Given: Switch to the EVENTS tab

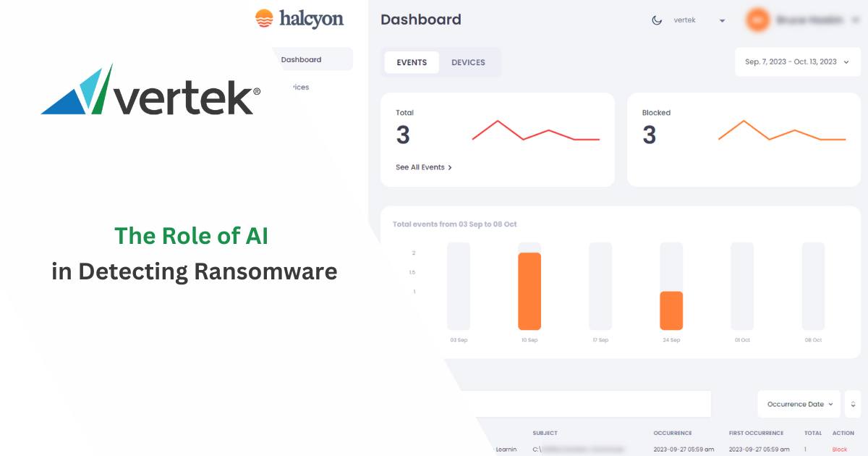Looking at the screenshot, I should click(412, 62).
